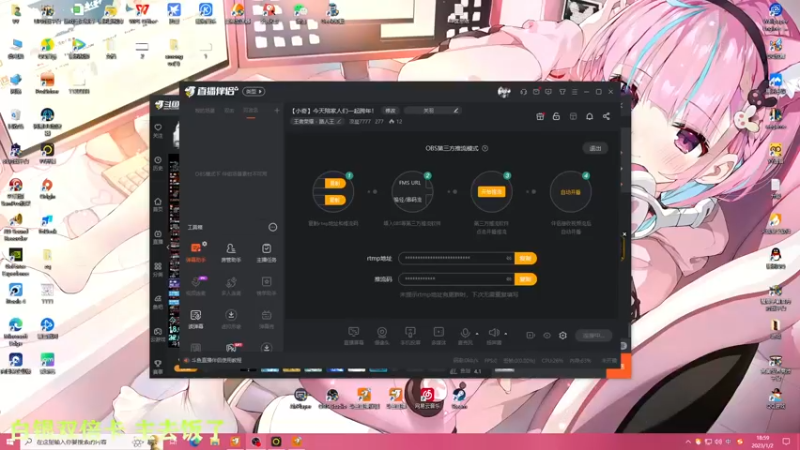Screen dimensions: 800x450
Task: Open the Steam desktop icon
Action: [459, 398]
